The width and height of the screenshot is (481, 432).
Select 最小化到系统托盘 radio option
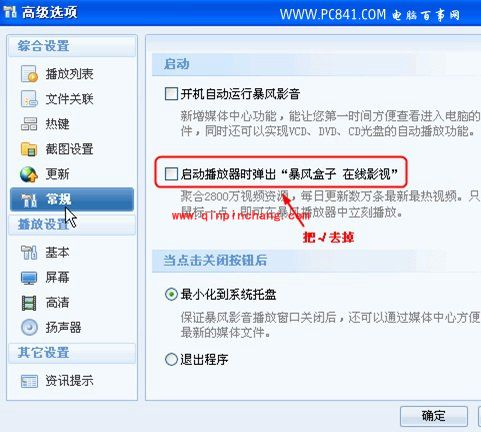click(x=171, y=294)
